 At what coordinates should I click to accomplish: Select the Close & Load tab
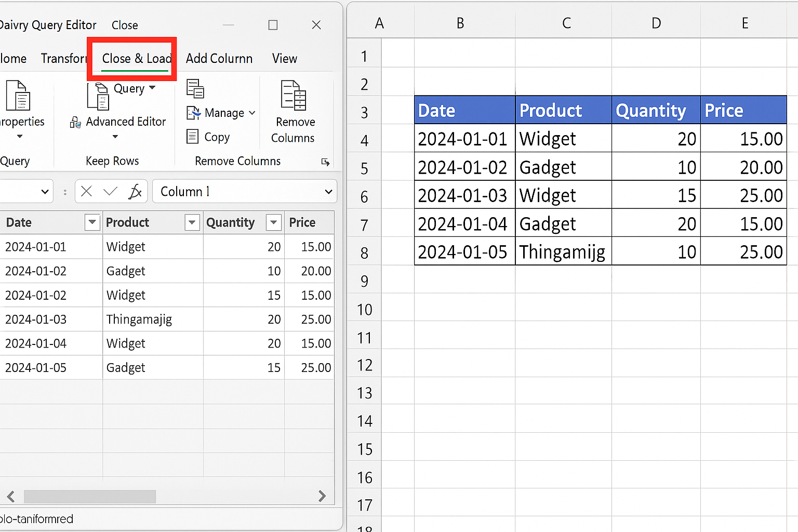click(x=137, y=59)
